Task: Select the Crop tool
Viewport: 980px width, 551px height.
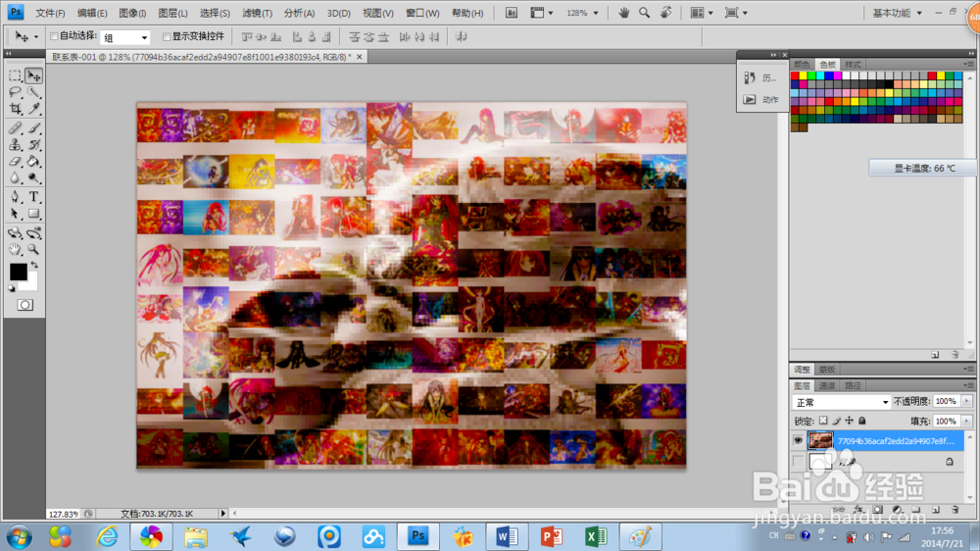Action: point(15,110)
